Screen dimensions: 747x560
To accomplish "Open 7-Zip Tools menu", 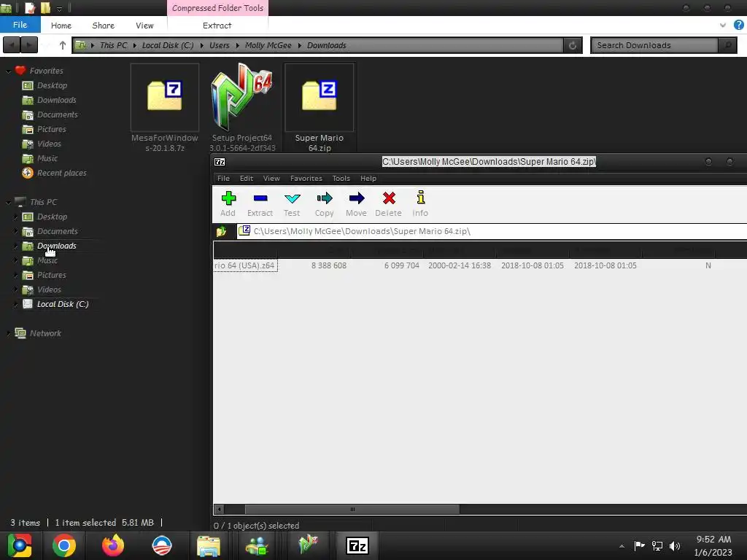I will point(341,178).
